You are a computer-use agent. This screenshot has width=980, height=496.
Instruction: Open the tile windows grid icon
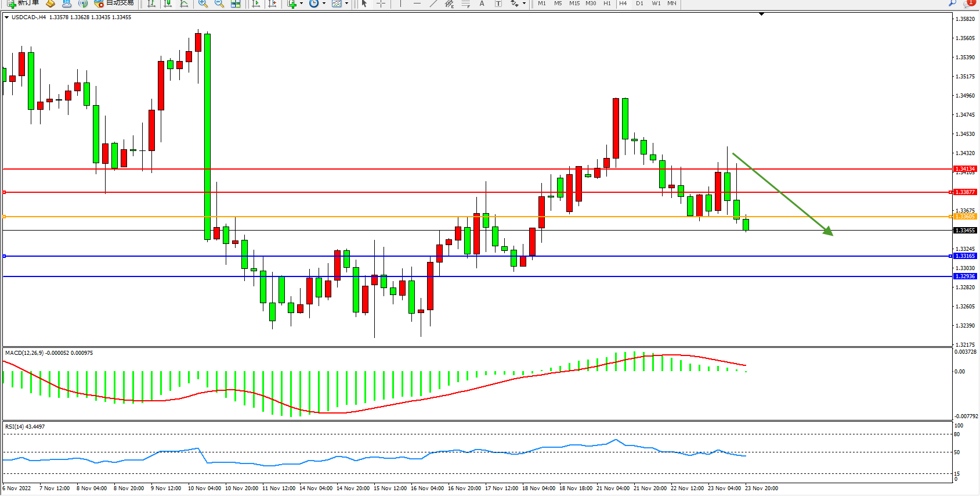click(236, 3)
